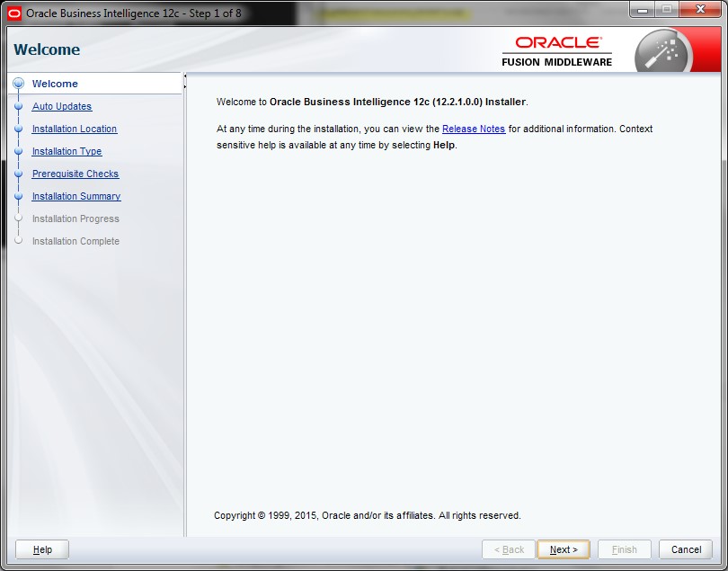Click the circle marker beside Installation Complete
728x571 pixels.
18,241
